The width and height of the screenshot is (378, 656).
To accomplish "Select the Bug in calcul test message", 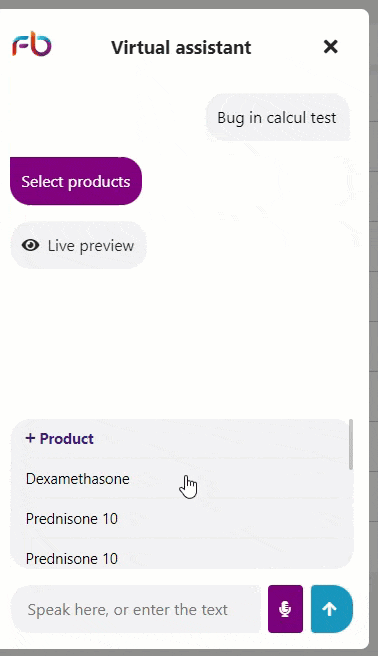I will click(277, 118).
